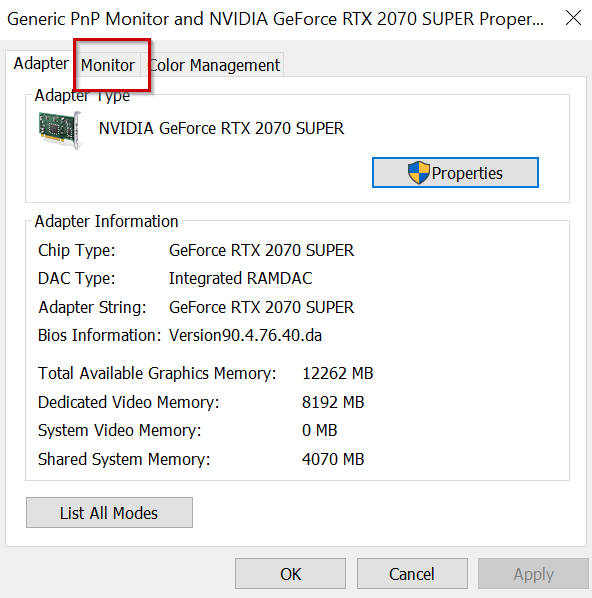This screenshot has width=592, height=598.
Task: Click the Integrated RAMDAC value
Action: click(x=241, y=278)
